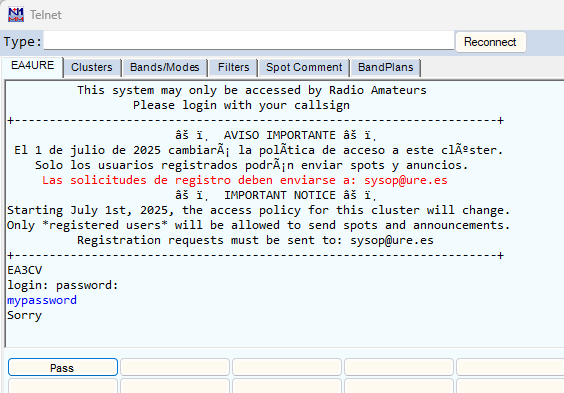Click the 'IMPORTANT NOTICE' heading line

tap(276, 195)
